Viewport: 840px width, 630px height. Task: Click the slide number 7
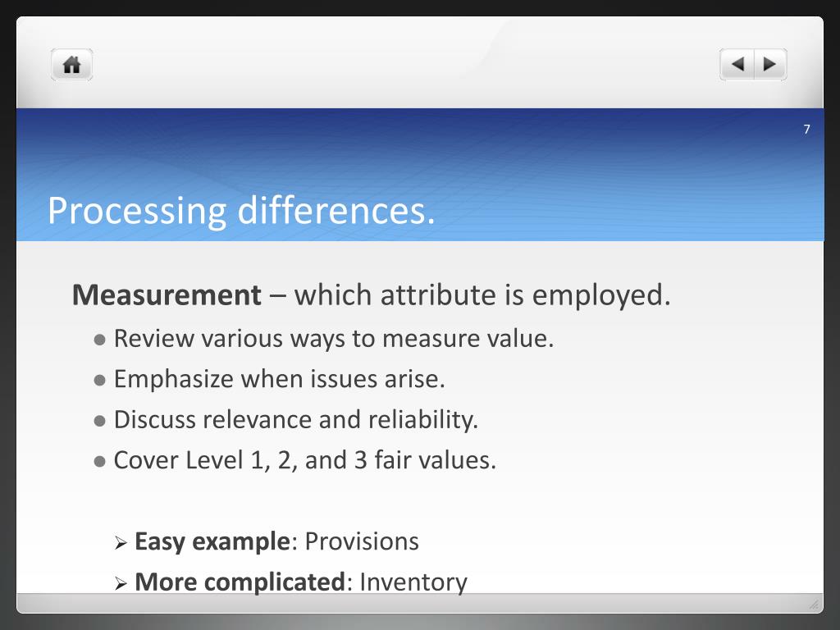(807, 130)
